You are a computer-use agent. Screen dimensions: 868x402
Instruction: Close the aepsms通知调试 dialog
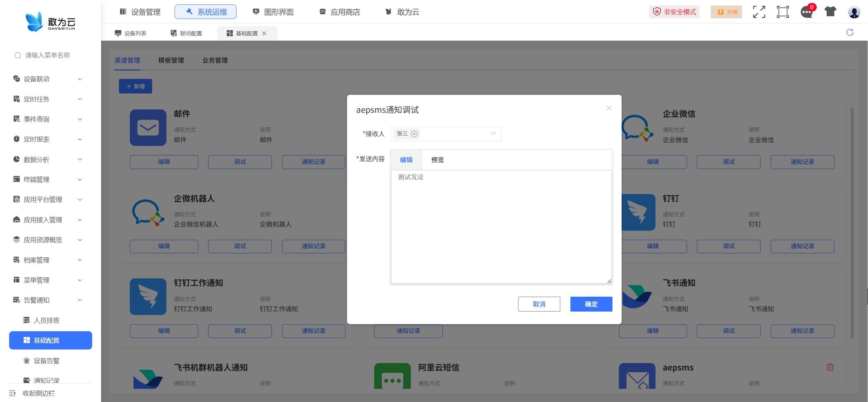[x=609, y=108]
